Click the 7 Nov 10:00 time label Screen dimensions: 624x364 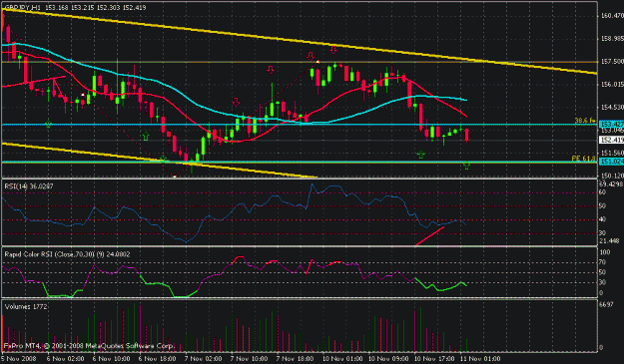[250, 358]
